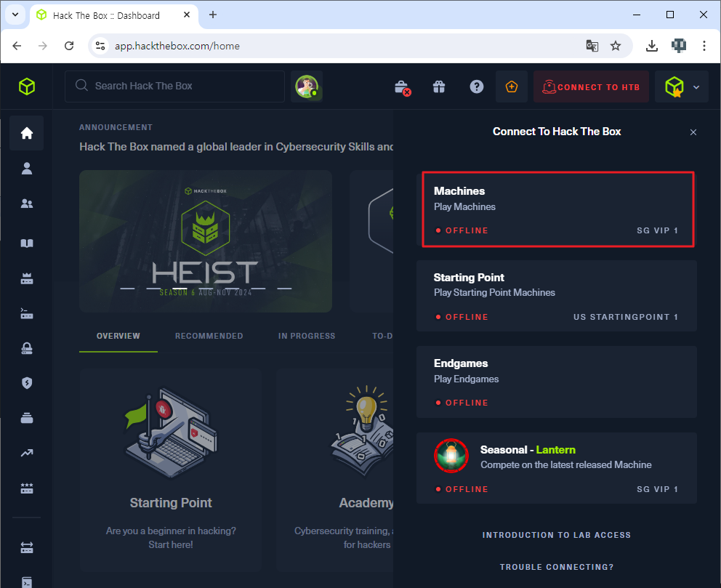Image resolution: width=721 pixels, height=588 pixels.
Task: Click the announcement headline text
Action: coord(236,147)
